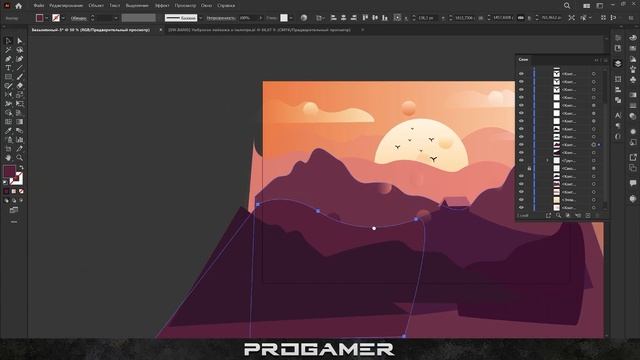The width and height of the screenshot is (640, 360).
Task: Switch to the second document tab (CMYK)
Action: (x=260, y=30)
